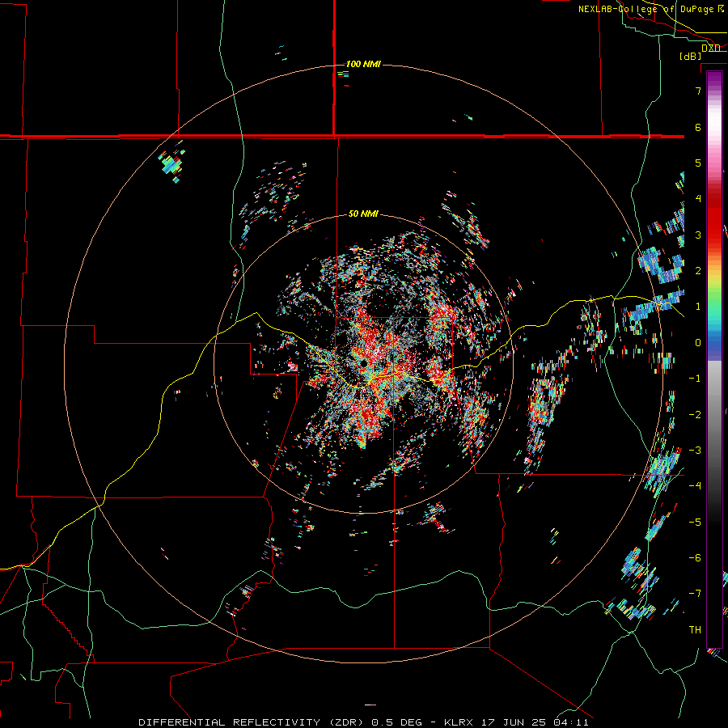Click the -1 value on the dB scale
Image resolution: width=728 pixels, height=728 pixels.
(695, 379)
